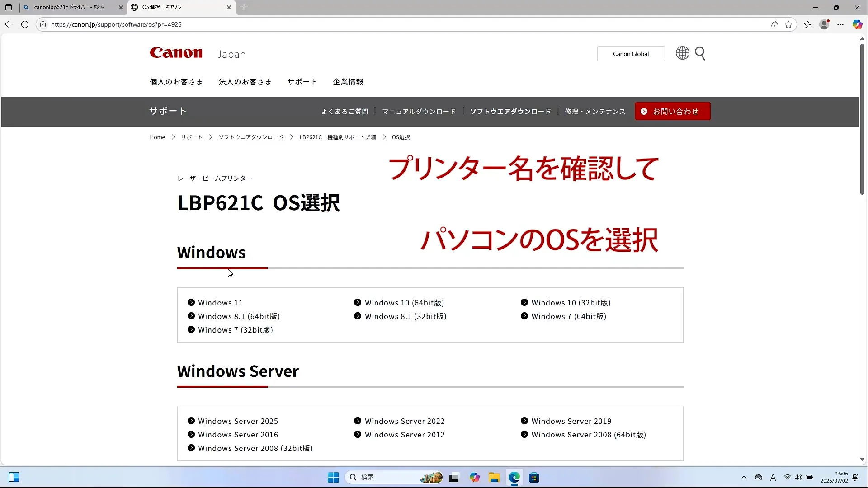
Task: Select Windows 10 (32bit版)
Action: (x=566, y=303)
